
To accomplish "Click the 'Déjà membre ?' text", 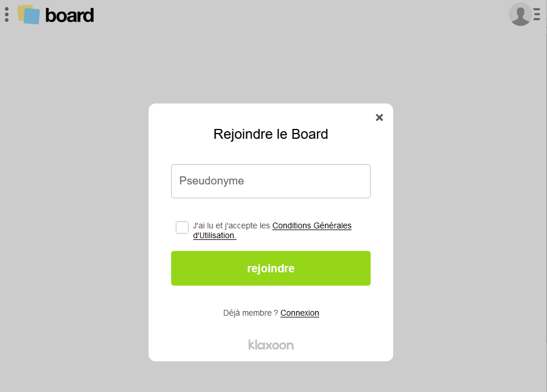I will pyautogui.click(x=250, y=313).
